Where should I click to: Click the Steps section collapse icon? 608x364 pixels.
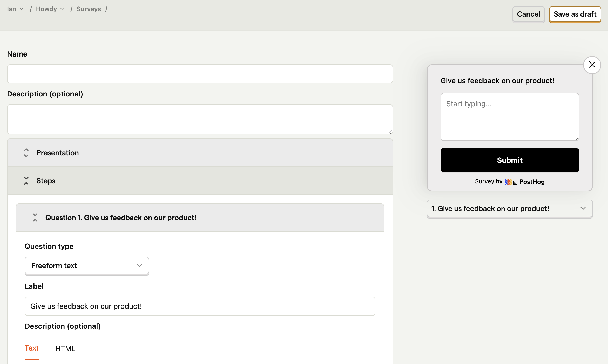pos(26,180)
